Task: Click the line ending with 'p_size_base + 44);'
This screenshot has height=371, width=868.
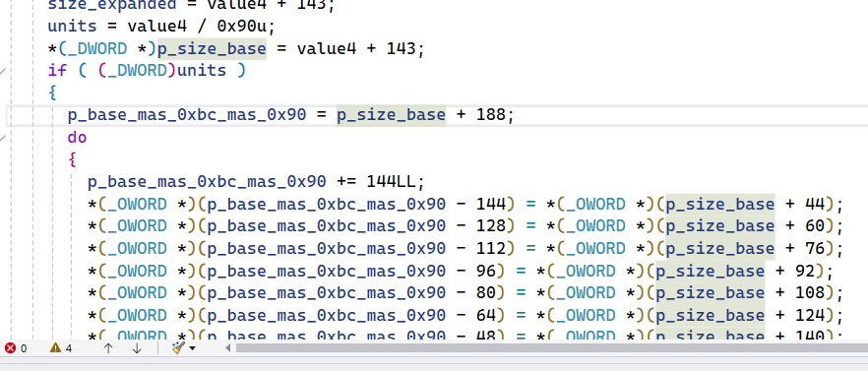Action: (x=465, y=205)
